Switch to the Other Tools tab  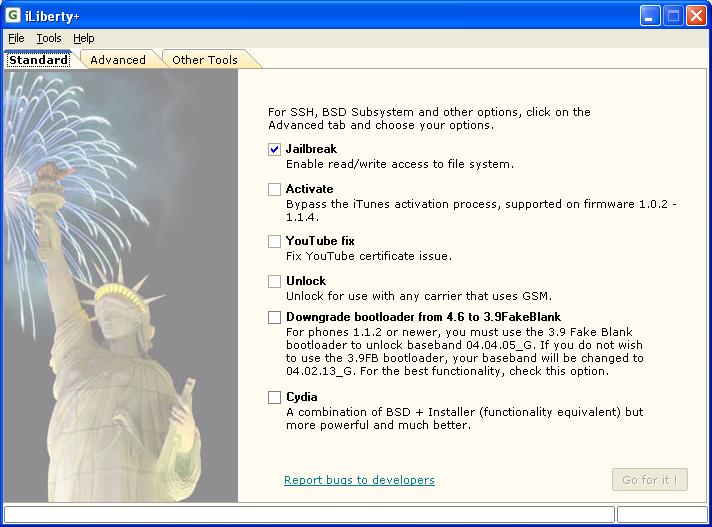(x=205, y=60)
